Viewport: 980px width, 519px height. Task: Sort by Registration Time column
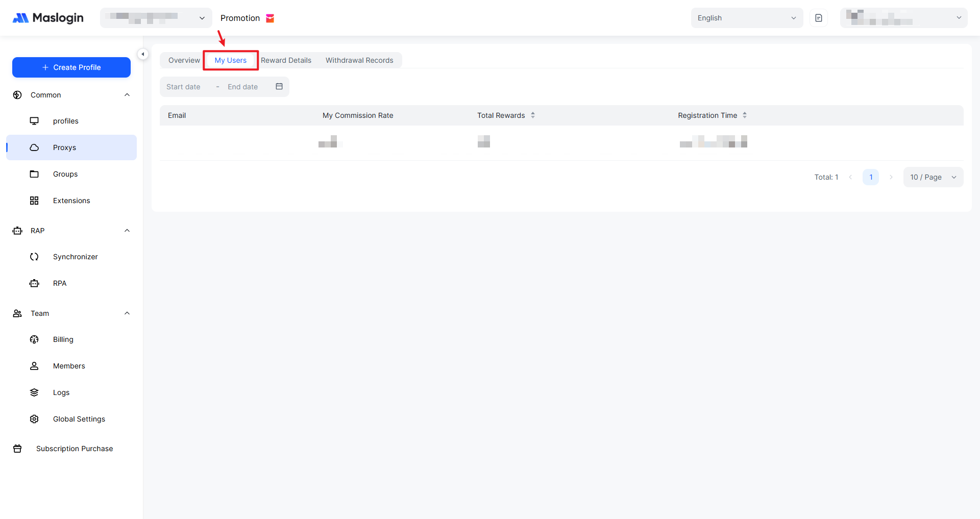coord(745,115)
